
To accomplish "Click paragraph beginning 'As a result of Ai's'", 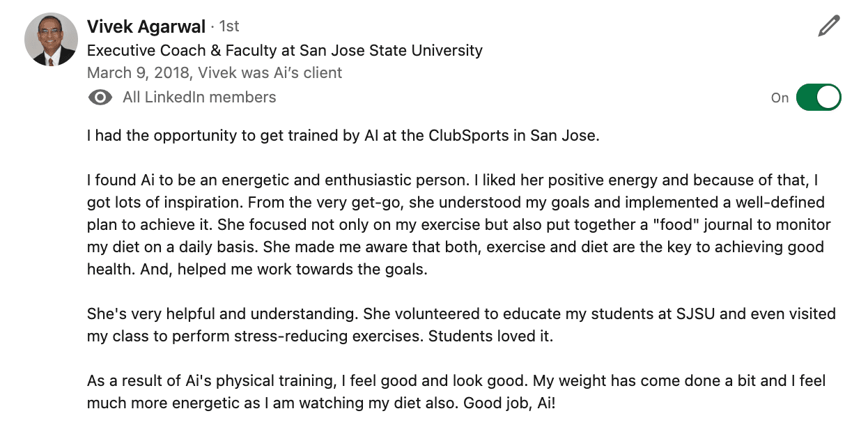I will (456, 392).
